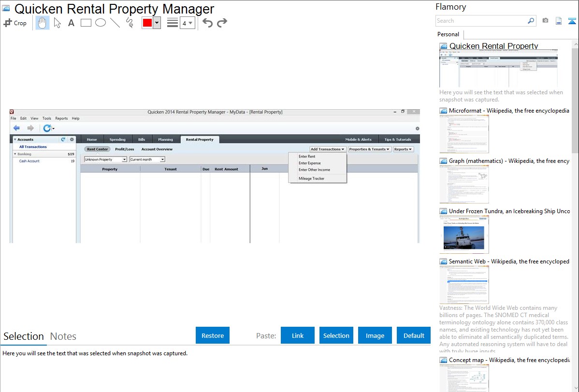This screenshot has height=392, width=579.
Task: Click the Flamory panel scrollbar
Action: (x=575, y=100)
